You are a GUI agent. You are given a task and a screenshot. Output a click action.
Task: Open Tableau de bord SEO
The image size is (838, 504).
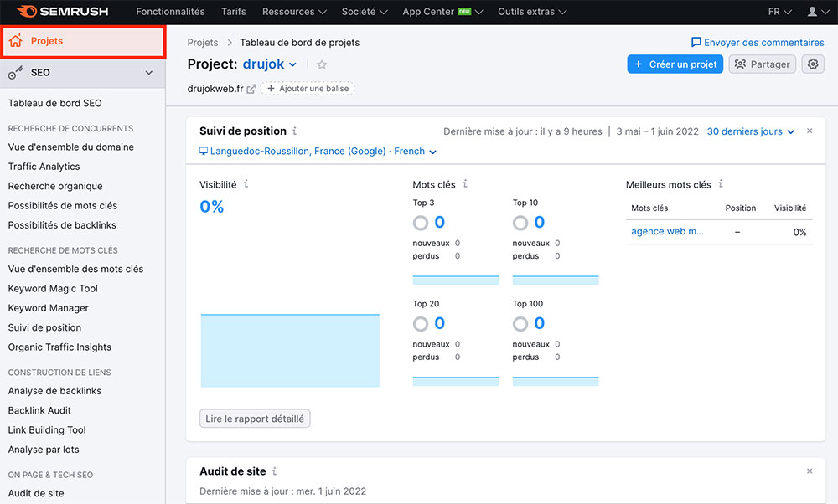tap(54, 103)
